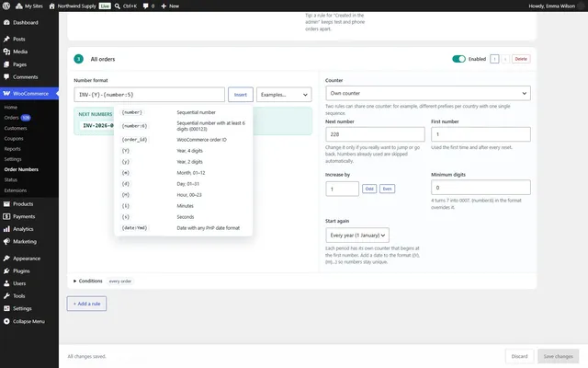This screenshot has height=368, width=588.
Task: Insert {m} month placeholder
Action: pos(183,173)
